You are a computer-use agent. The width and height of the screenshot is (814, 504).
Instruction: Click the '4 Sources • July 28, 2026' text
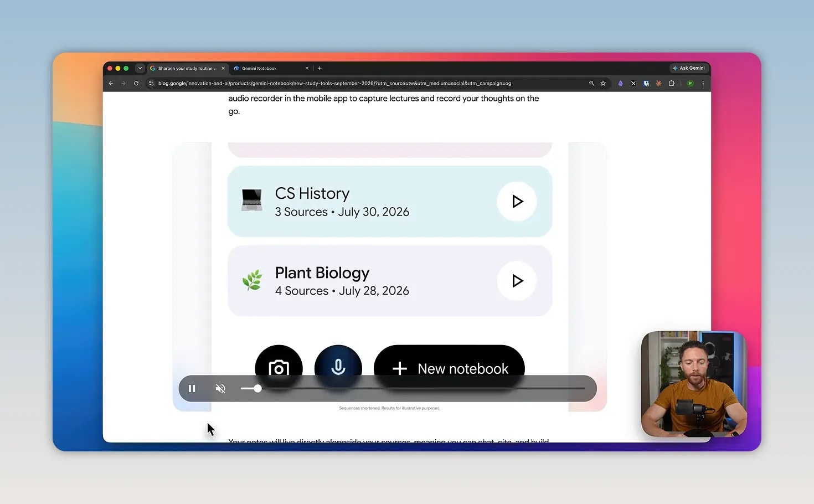tap(342, 291)
